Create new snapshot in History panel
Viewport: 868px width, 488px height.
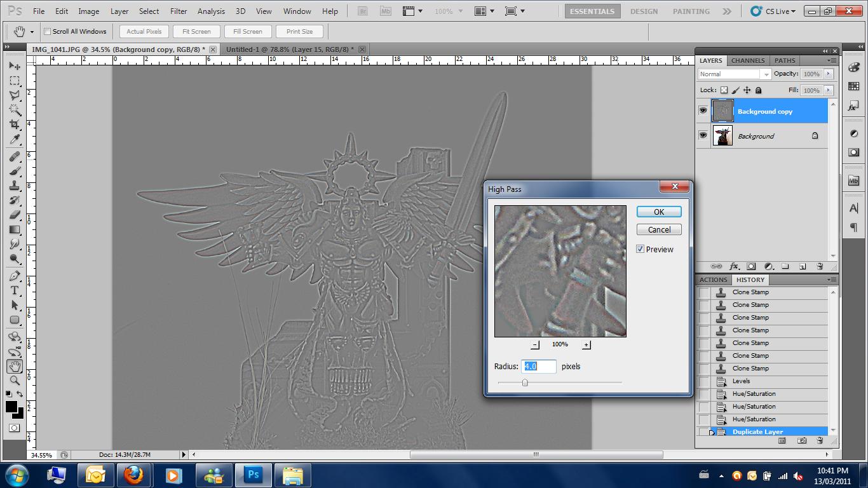click(803, 440)
